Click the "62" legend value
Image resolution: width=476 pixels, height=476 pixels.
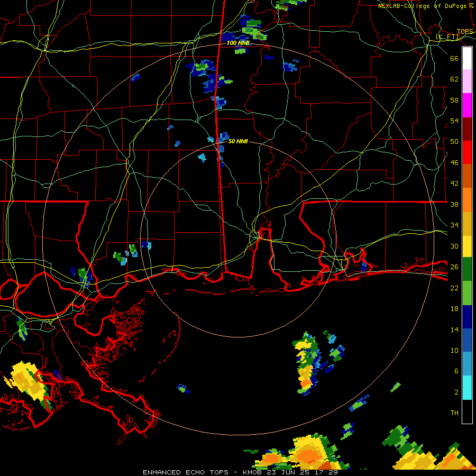454,79
